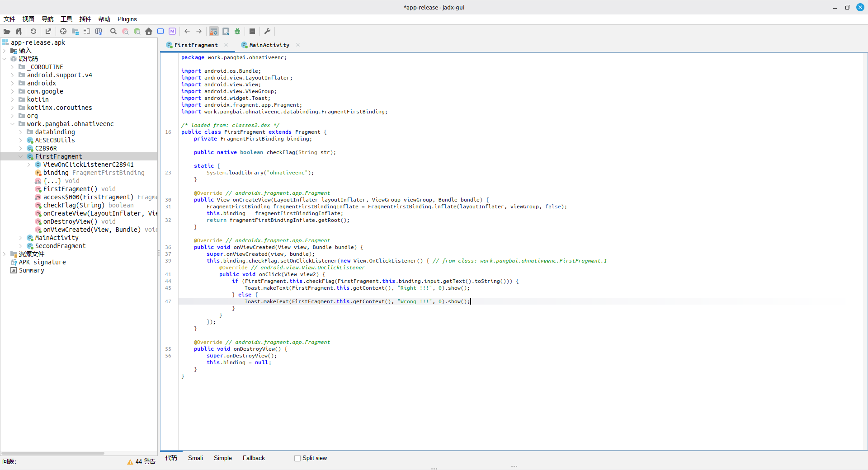Select APK signature in the tree
This screenshot has width=868, height=470.
point(42,262)
